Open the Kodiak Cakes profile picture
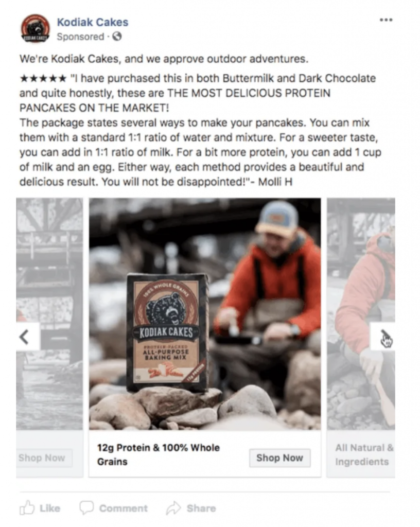 click(x=36, y=29)
